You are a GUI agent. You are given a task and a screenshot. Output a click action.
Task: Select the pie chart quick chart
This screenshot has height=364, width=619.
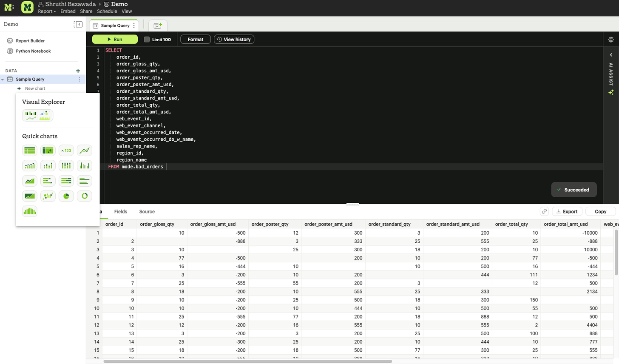[x=66, y=196]
